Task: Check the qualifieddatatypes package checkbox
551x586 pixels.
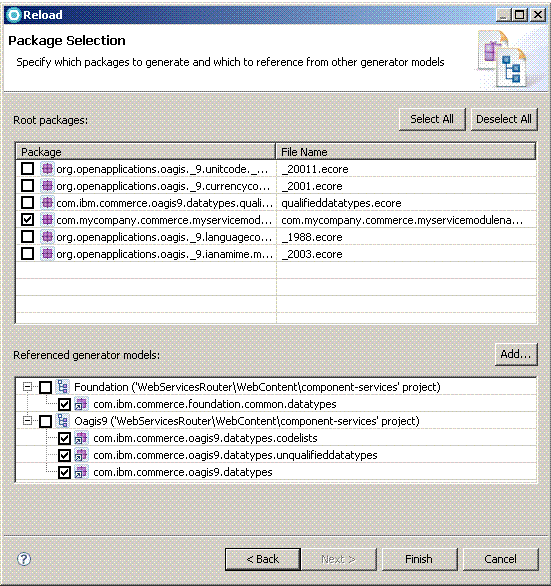Action: (27, 203)
